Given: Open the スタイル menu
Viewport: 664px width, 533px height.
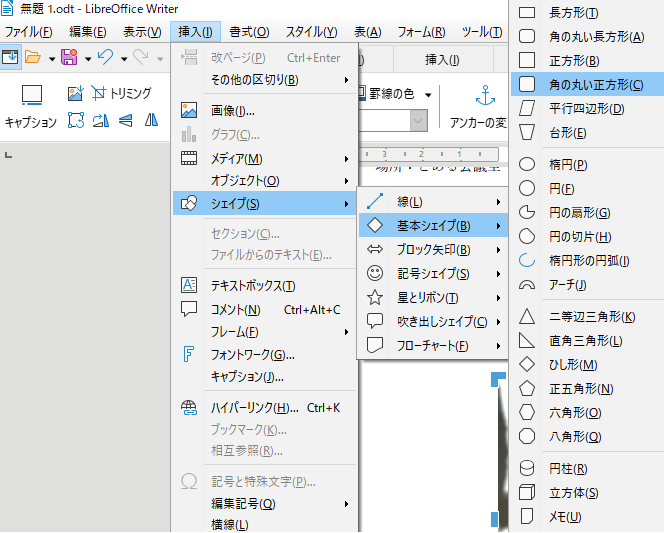Looking at the screenshot, I should point(311,32).
